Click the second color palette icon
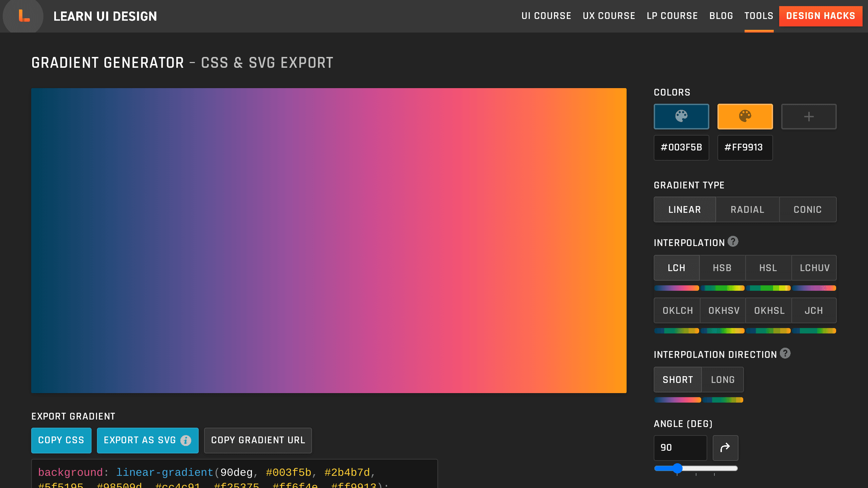 point(745,116)
